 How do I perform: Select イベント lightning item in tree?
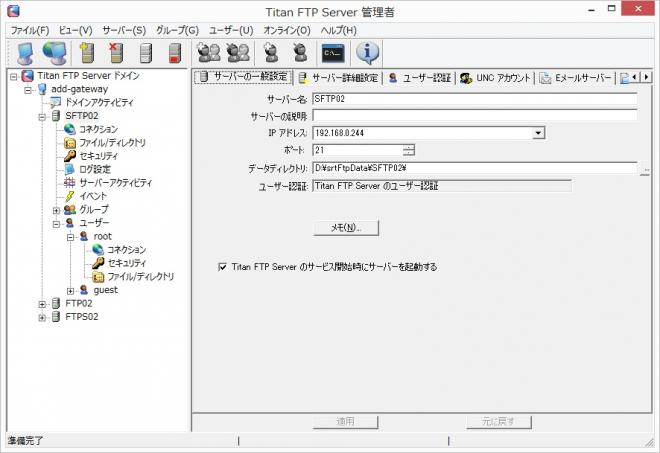(93, 196)
